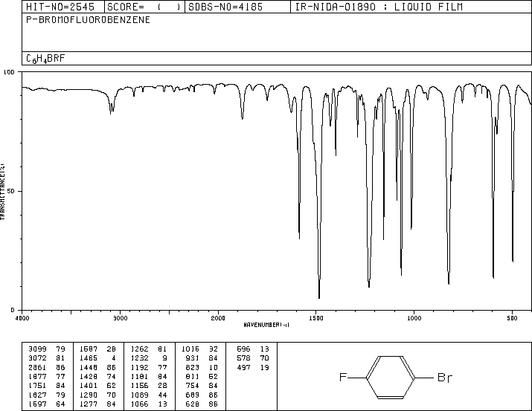Screen dimensions: 532x411
Task: Click the 2000 tick label on the wavenumber axis
Action: click(218, 318)
